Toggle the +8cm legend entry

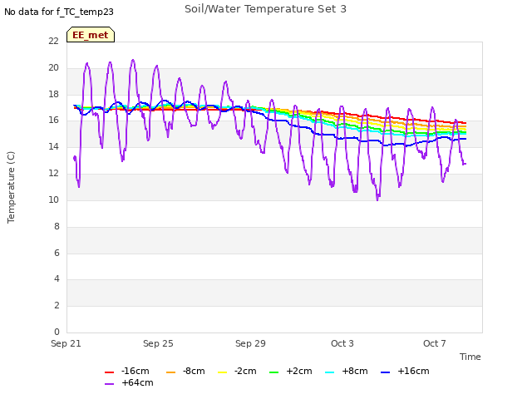click(347, 372)
